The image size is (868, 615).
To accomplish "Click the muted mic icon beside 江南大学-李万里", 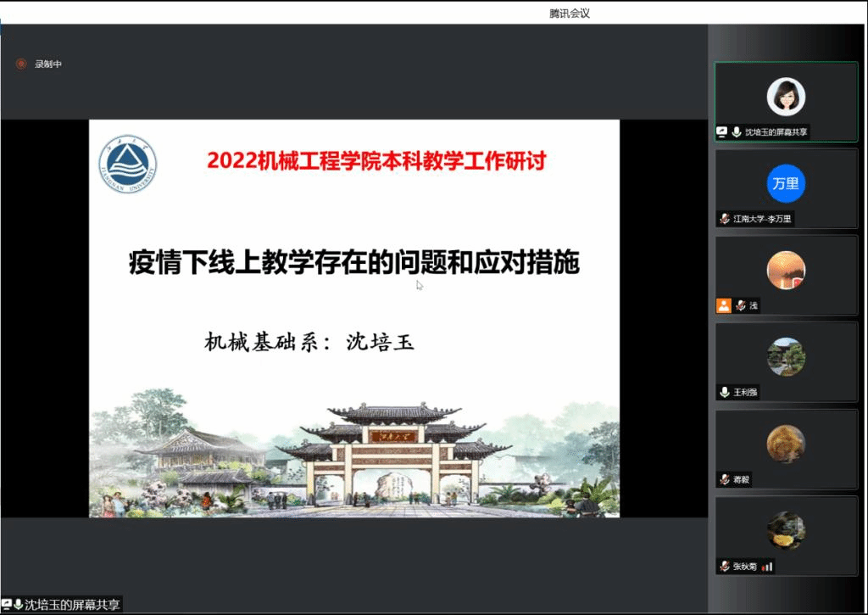I will click(x=725, y=219).
